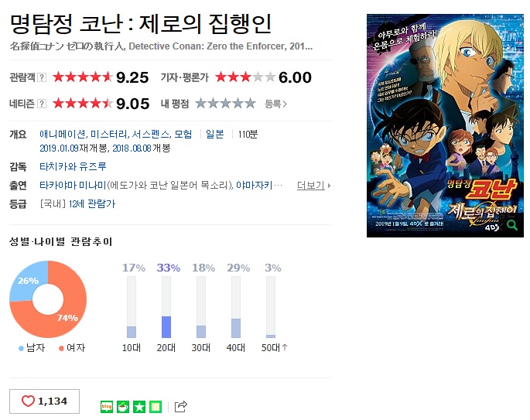Click the 12세 관람가 rating link

pos(92,203)
